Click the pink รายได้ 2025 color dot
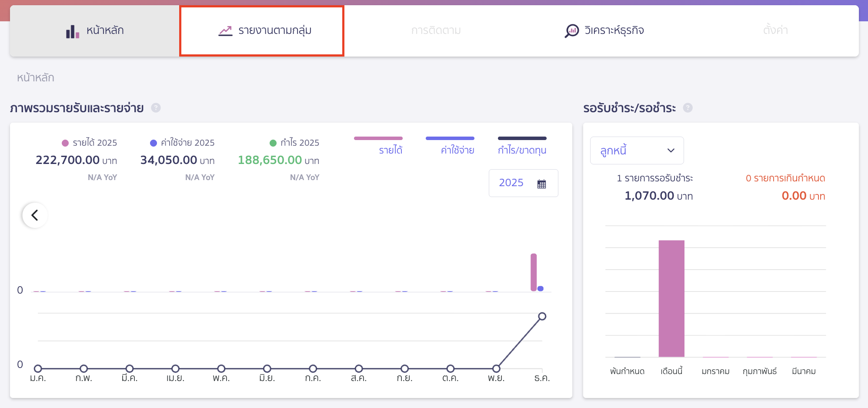 [65, 142]
